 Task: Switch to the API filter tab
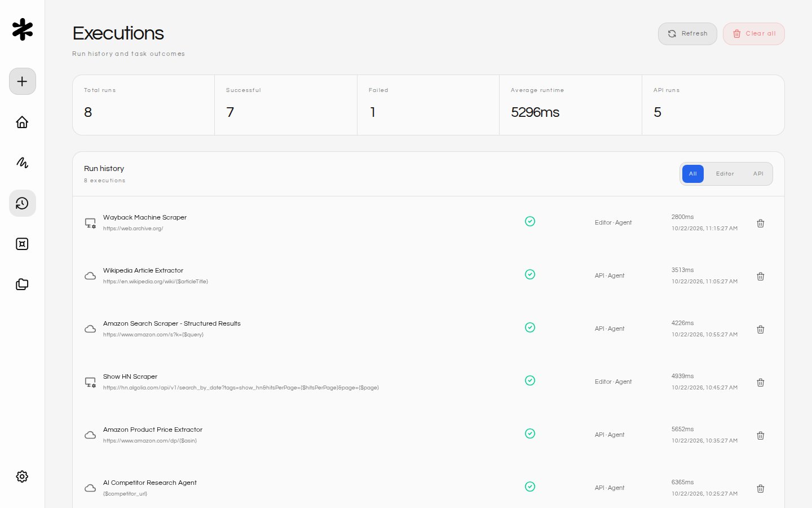(x=758, y=174)
